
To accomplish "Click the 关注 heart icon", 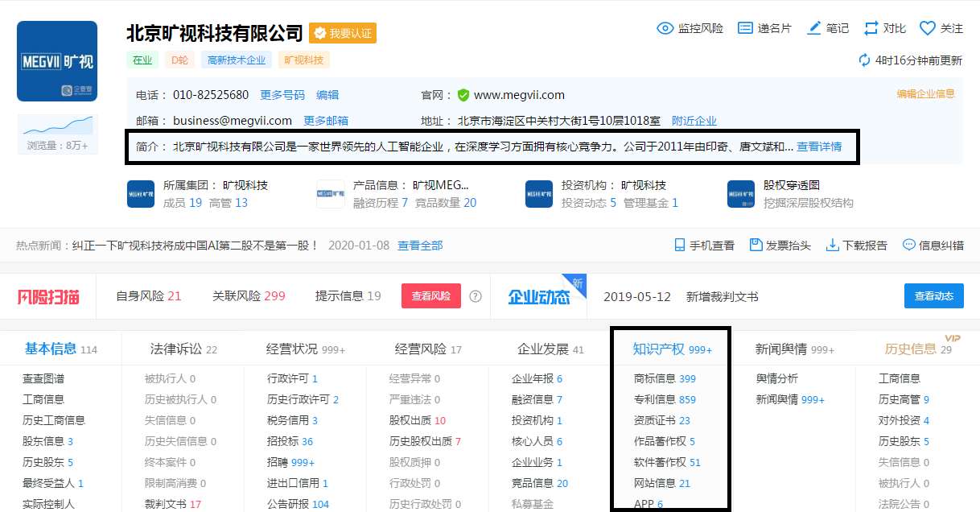I will pyautogui.click(x=928, y=28).
